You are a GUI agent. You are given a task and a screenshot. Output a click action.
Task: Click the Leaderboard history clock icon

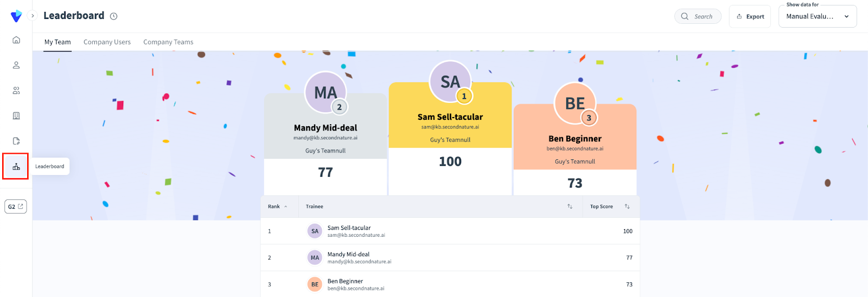[x=114, y=16]
